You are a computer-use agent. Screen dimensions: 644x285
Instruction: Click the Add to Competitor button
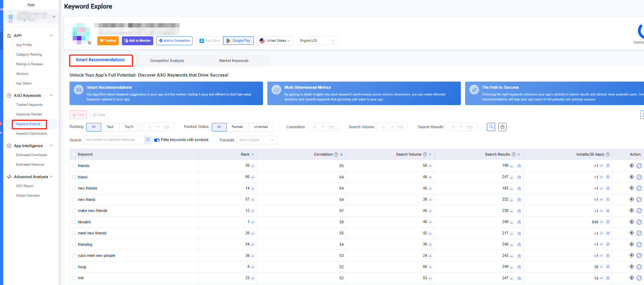[x=174, y=41]
